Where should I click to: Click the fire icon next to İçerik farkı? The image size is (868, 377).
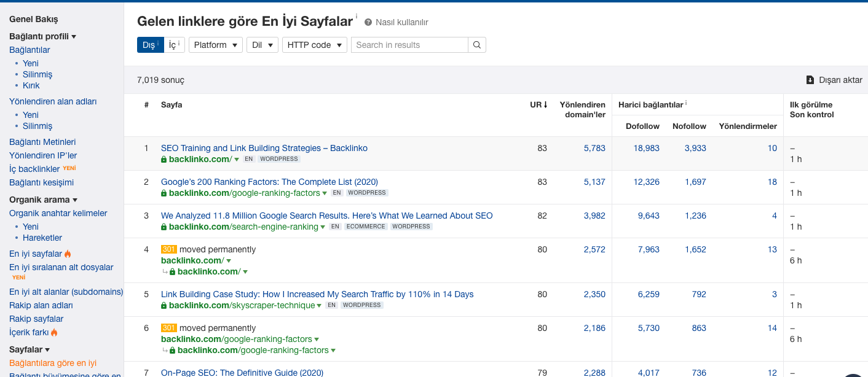(54, 332)
